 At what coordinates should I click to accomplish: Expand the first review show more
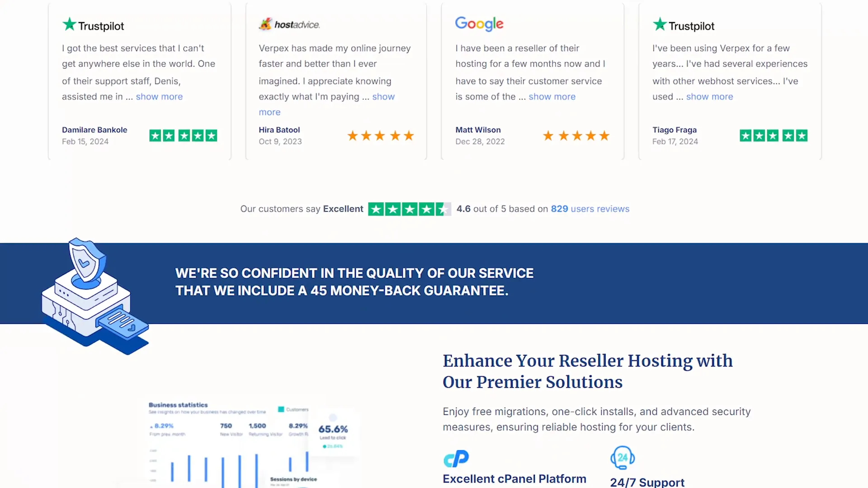pyautogui.click(x=159, y=96)
